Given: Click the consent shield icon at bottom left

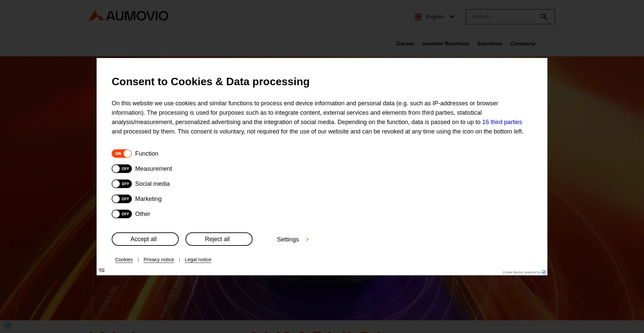Looking at the screenshot, I should point(8,325).
